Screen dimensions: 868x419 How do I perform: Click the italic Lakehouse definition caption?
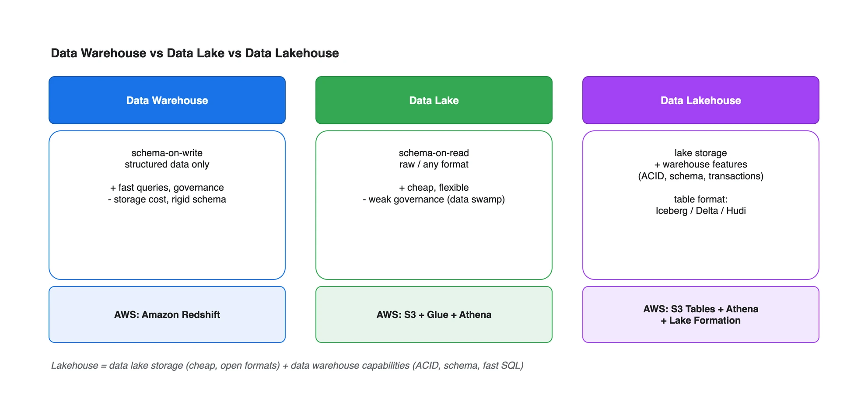point(287,366)
